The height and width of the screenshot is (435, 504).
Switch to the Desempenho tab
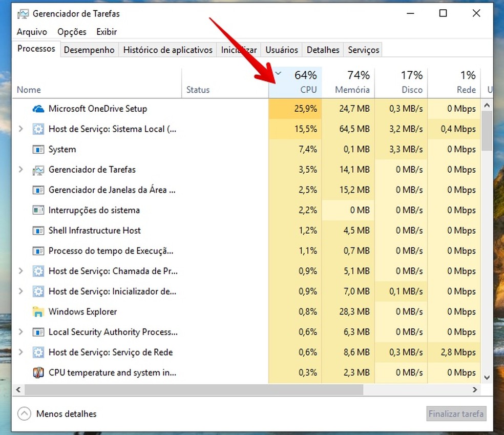(x=89, y=50)
